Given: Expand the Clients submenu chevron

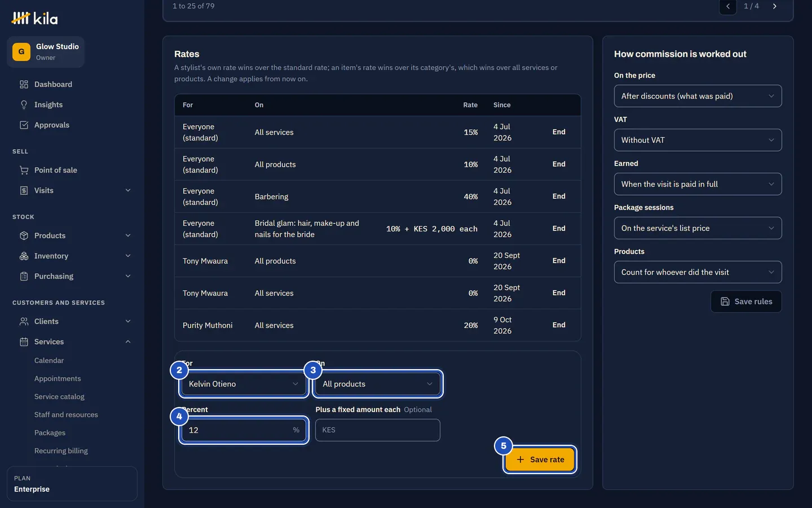Looking at the screenshot, I should tap(128, 321).
